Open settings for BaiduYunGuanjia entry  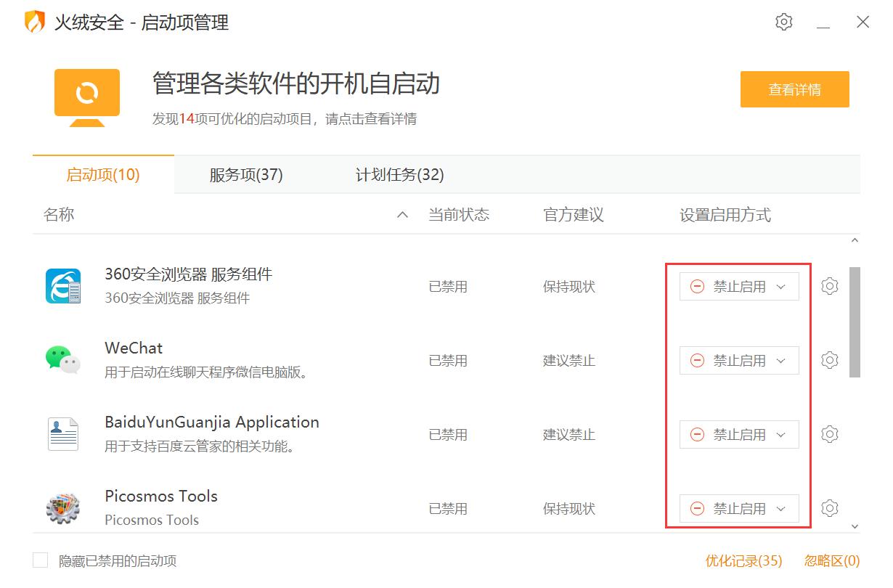pos(829,434)
